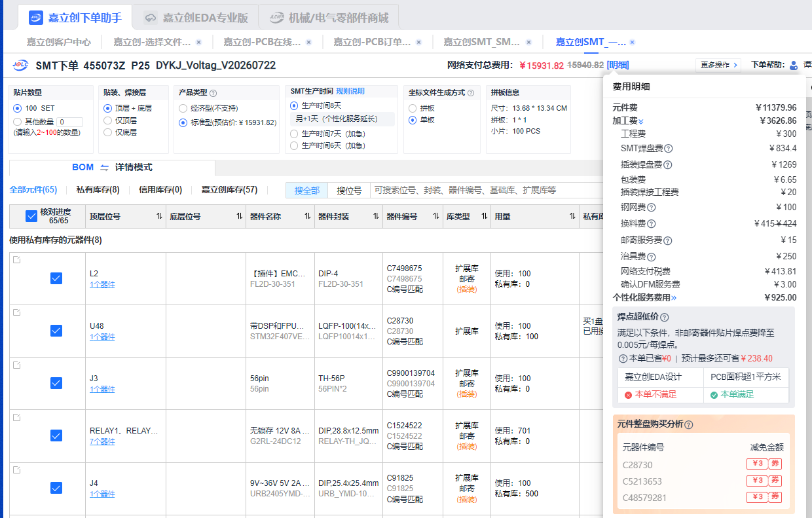Uncheck the J4 row checkbox
812x518 pixels.
(56, 488)
